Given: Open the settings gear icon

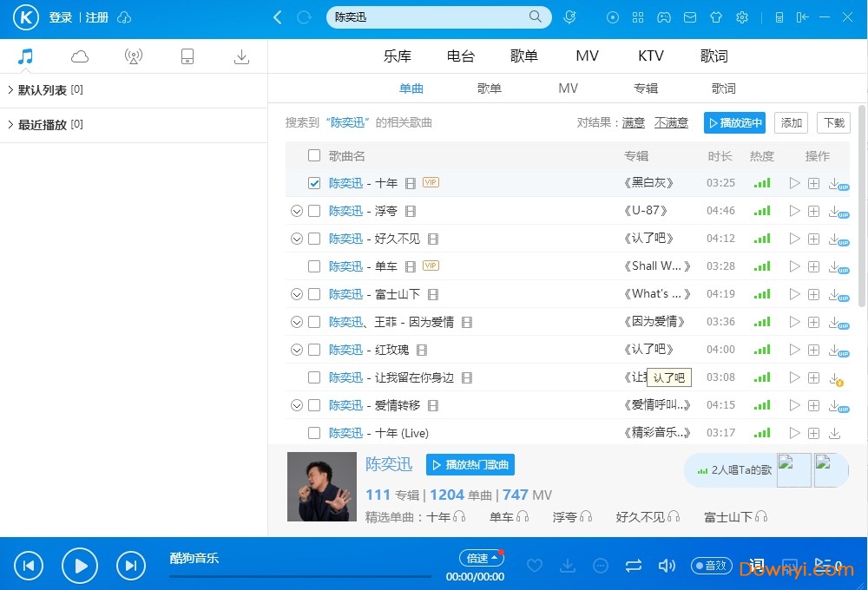Looking at the screenshot, I should tap(742, 17).
